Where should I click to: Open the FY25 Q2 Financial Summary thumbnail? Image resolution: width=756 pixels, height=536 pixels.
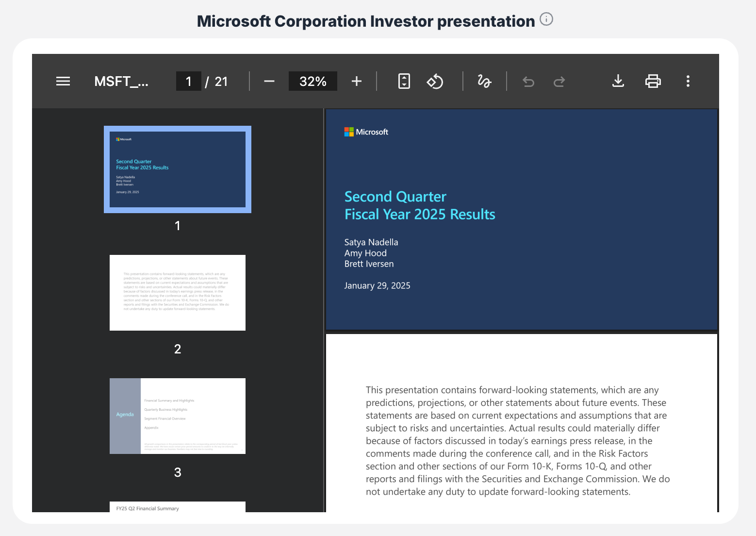click(x=178, y=507)
